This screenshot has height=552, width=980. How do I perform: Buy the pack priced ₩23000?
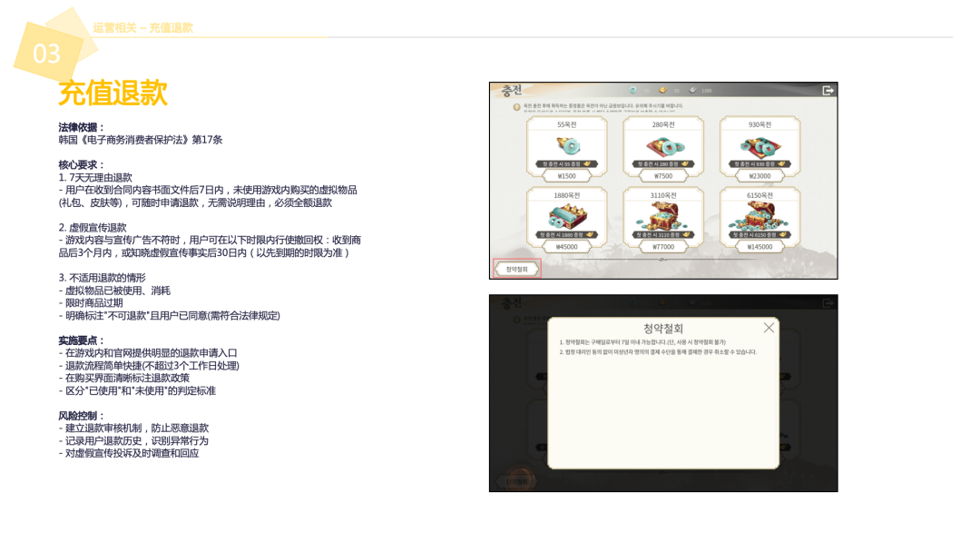pos(759,176)
